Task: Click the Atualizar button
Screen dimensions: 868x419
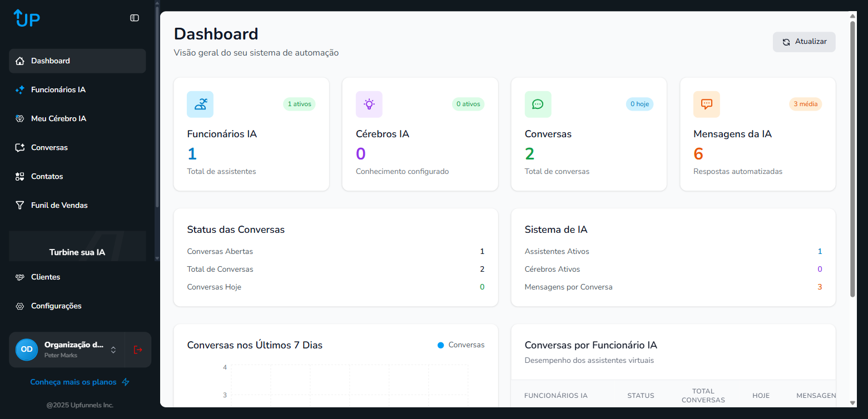Action: (804, 41)
